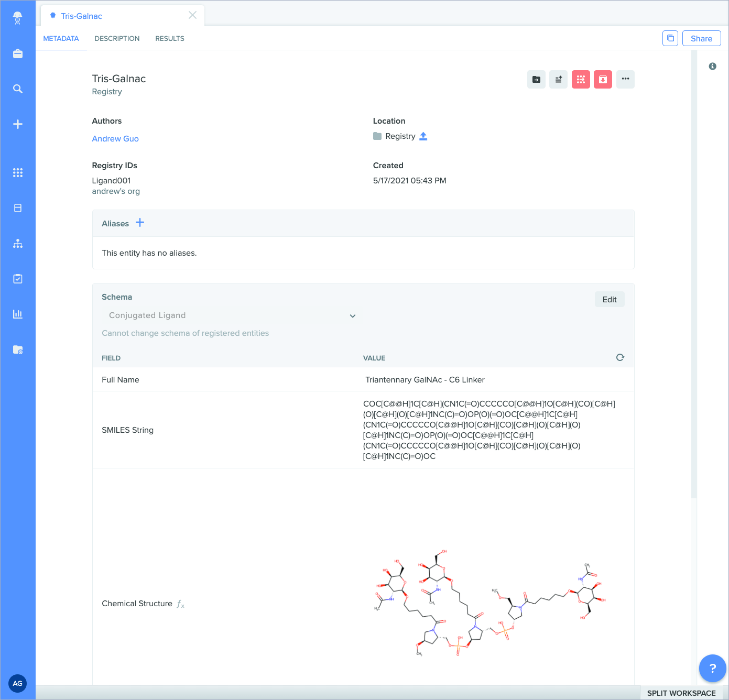729x700 pixels.
Task: Open the blue help question-mark button
Action: tap(712, 668)
